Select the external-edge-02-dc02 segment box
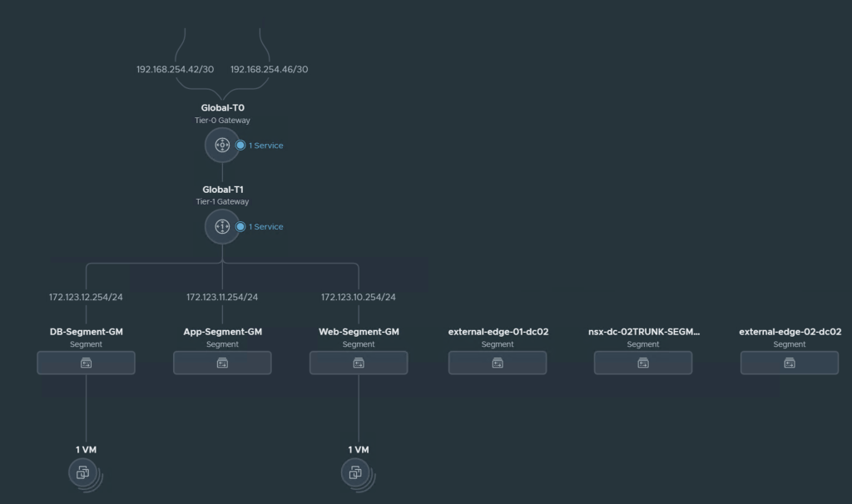 coord(790,363)
